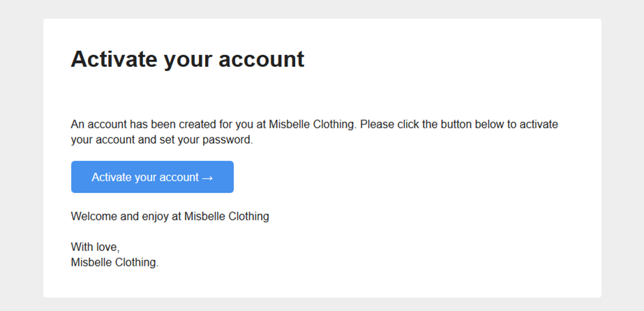
Task: Click the word "Welcome" below the button
Action: [94, 216]
